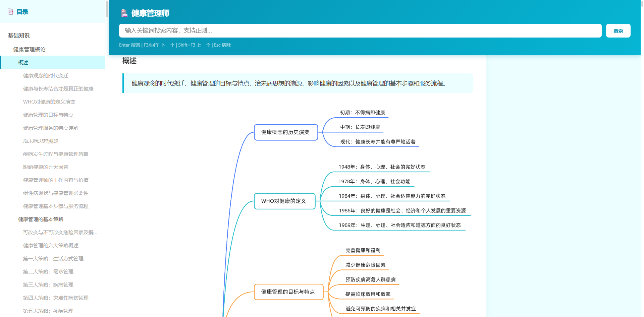644x317 pixels.
Task: Select 第一大策略：生活方式管理 in sidebar
Action: pos(53,259)
